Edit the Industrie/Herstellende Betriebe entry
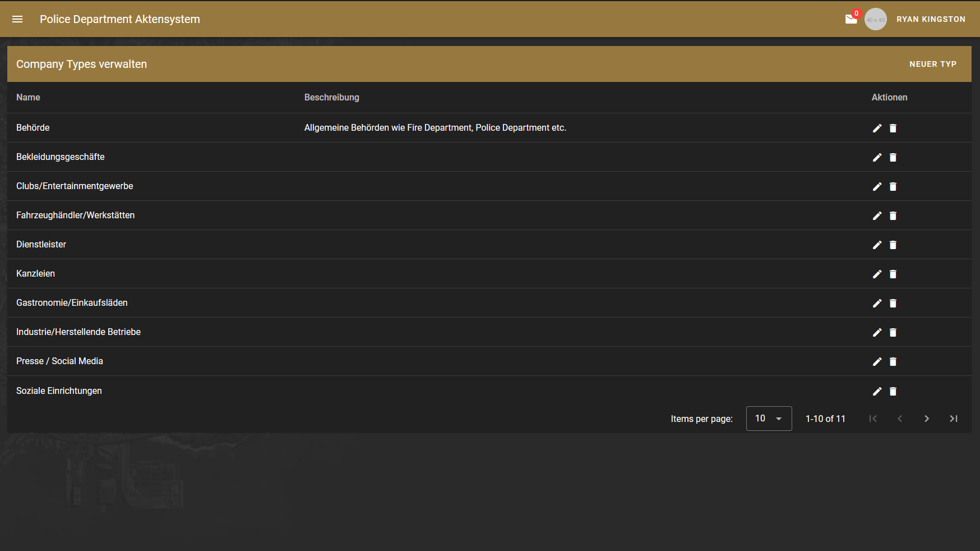Viewport: 980px width, 551px height. pos(877,332)
